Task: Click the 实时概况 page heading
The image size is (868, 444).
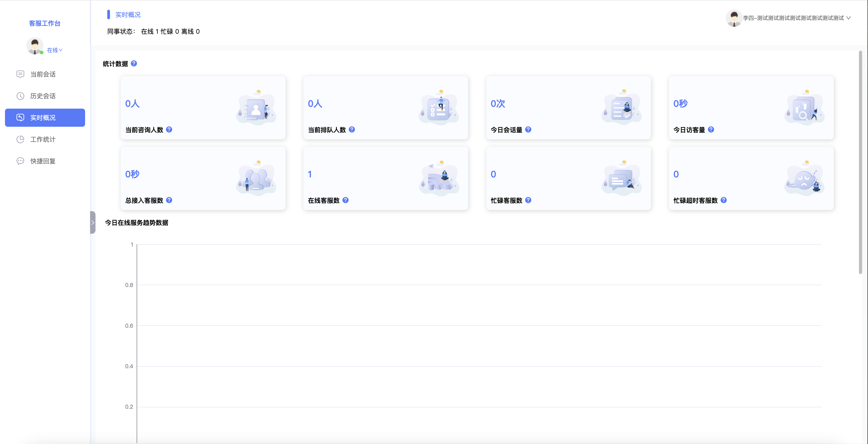Action: pyautogui.click(x=128, y=15)
